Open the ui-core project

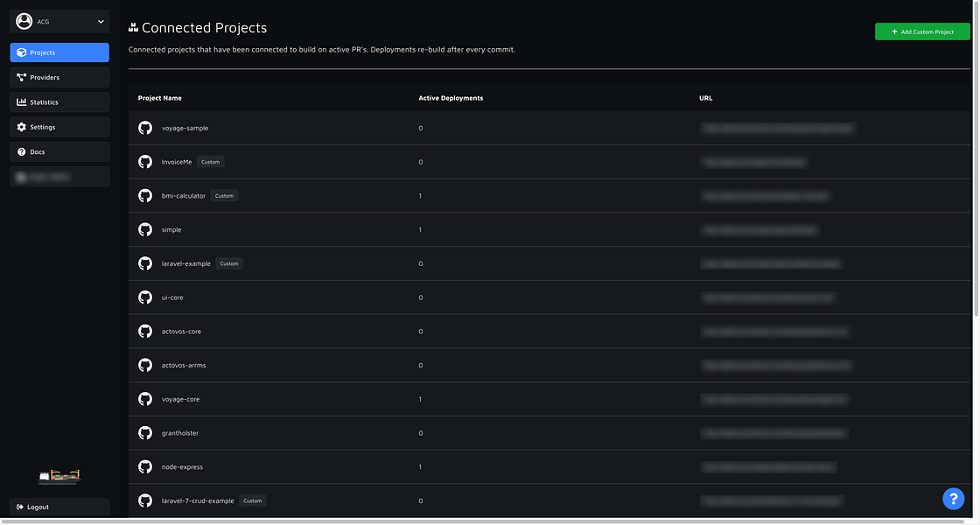coord(172,297)
